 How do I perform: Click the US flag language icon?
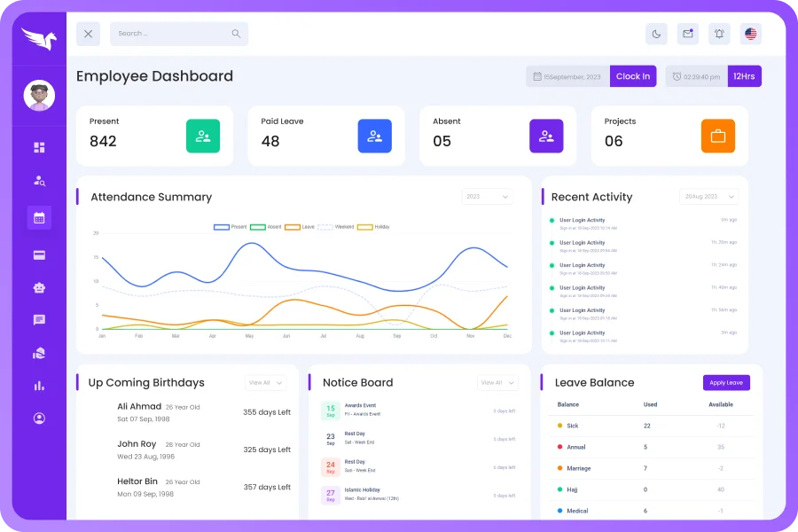point(751,34)
